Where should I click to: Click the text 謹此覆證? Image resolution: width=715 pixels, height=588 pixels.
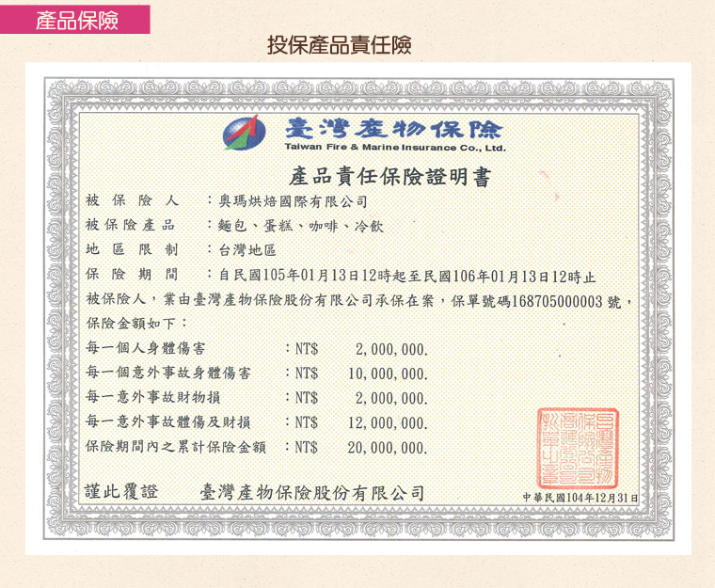121,491
